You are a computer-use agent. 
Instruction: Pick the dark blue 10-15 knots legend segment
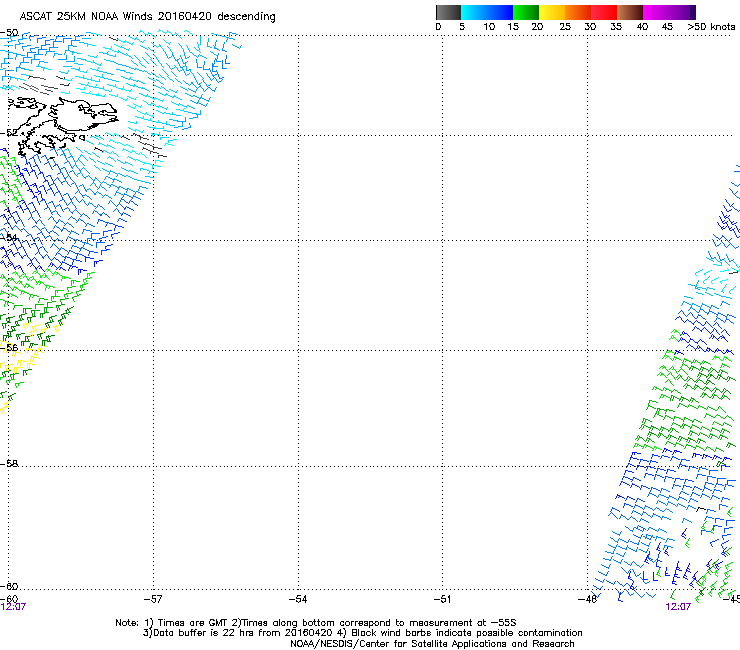500,12
